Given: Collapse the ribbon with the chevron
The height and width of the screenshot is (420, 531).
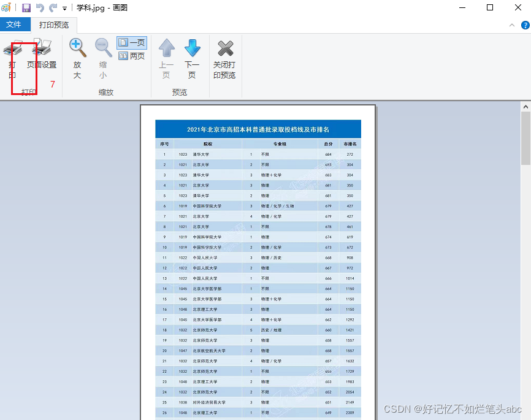Looking at the screenshot, I should [512, 25].
